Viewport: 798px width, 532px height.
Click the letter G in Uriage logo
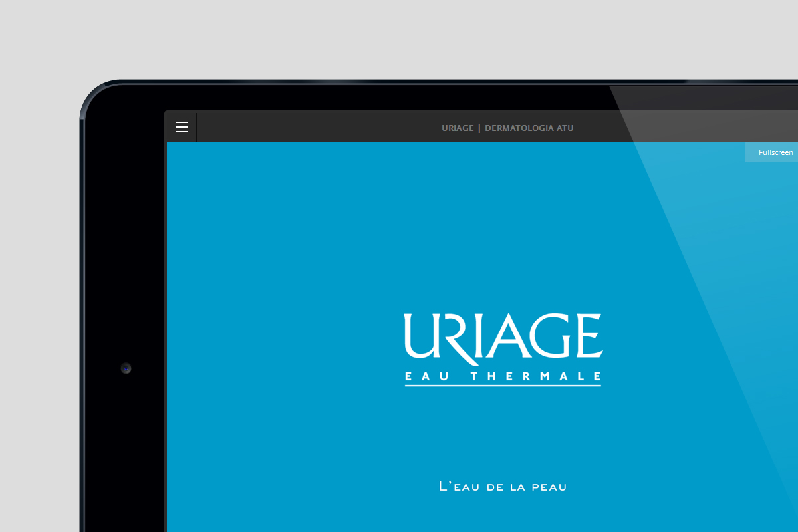coord(551,336)
